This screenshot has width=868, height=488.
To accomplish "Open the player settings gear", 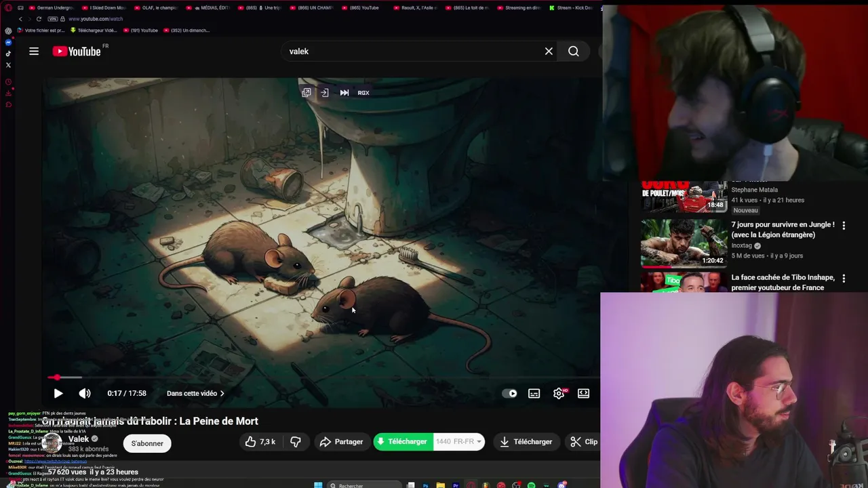I will tap(559, 393).
